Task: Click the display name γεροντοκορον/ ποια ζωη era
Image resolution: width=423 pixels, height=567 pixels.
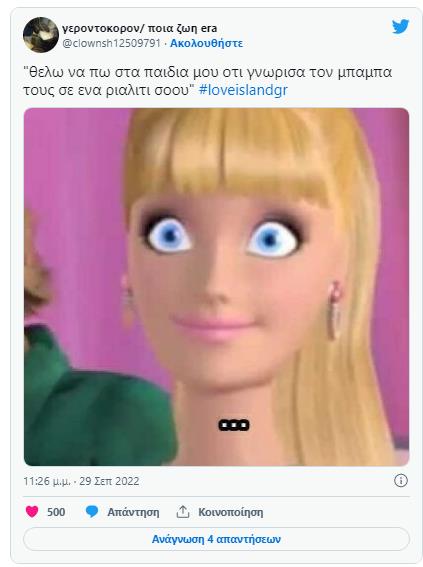Action: click(140, 28)
